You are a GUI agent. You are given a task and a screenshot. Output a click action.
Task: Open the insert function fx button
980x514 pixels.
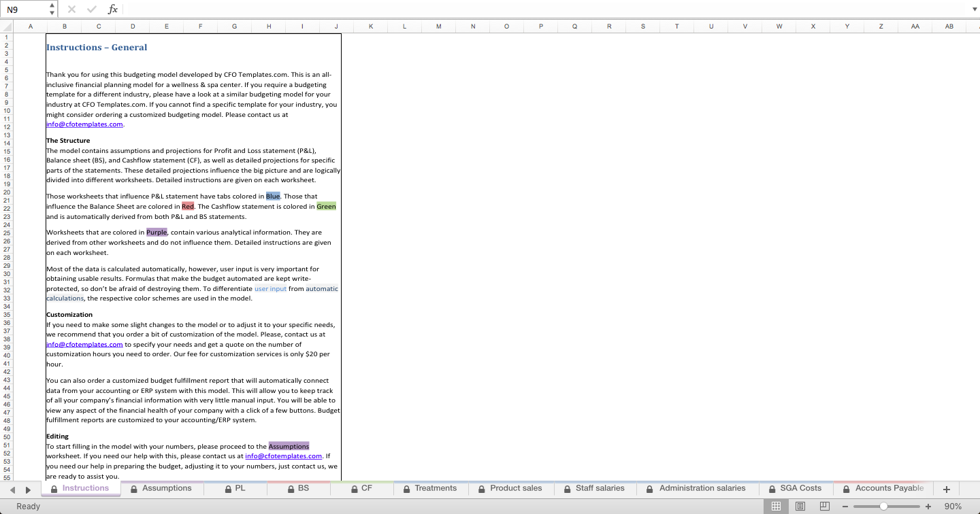pyautogui.click(x=113, y=10)
